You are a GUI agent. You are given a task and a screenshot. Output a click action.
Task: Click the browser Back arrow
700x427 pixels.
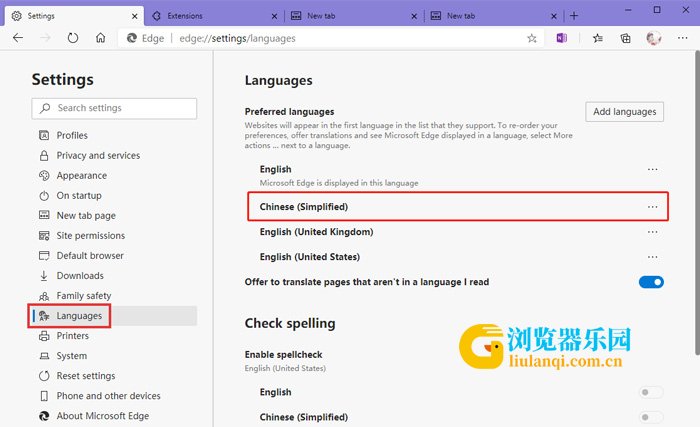tap(18, 38)
